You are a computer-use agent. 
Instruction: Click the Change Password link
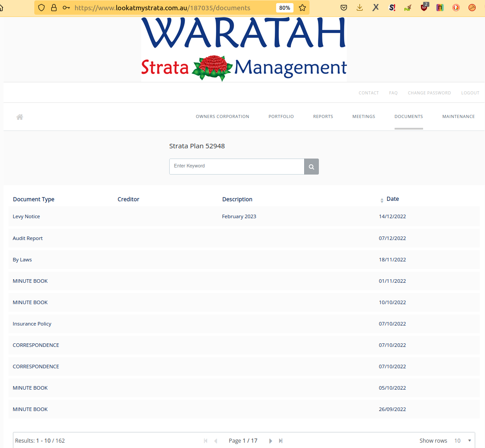(x=429, y=93)
